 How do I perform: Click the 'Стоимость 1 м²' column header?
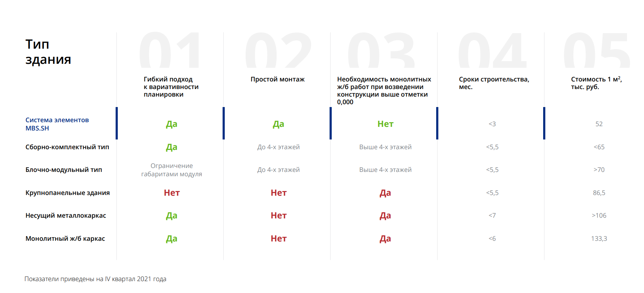click(x=596, y=83)
